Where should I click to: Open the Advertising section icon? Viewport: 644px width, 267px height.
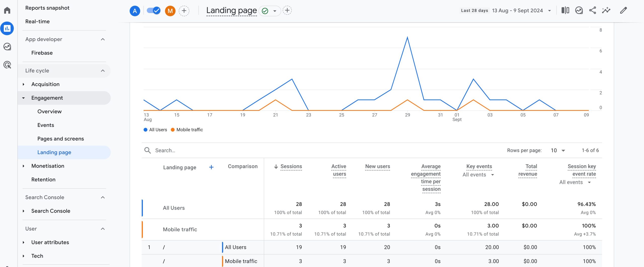(x=7, y=65)
